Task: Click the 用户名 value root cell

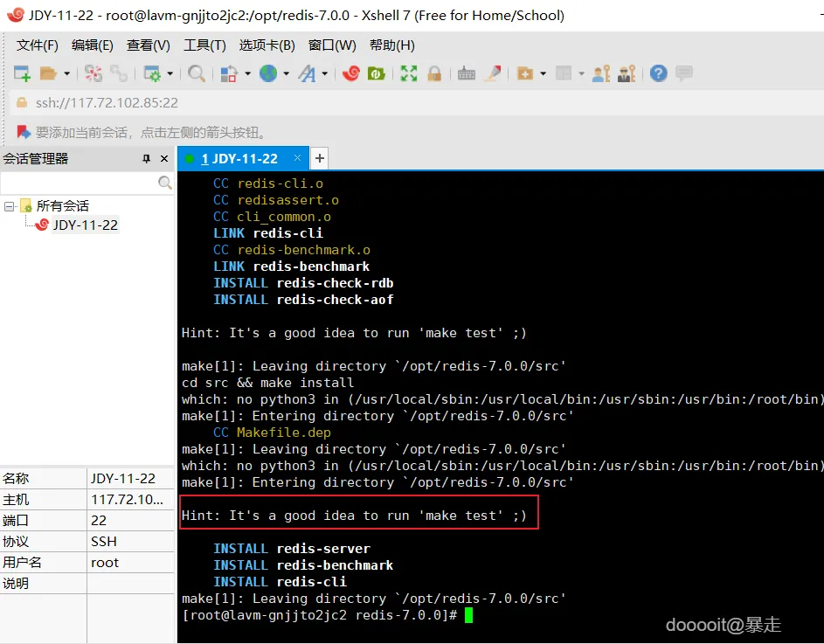Action: (130, 563)
